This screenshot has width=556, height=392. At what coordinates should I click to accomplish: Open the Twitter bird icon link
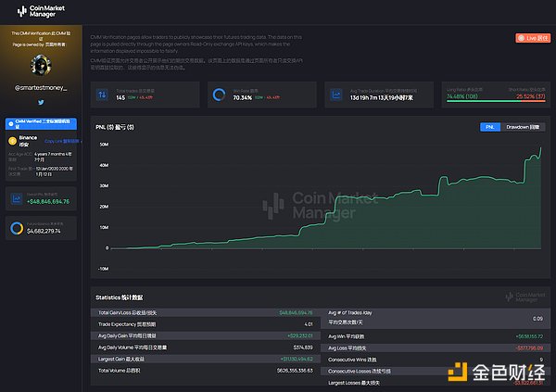point(41,102)
